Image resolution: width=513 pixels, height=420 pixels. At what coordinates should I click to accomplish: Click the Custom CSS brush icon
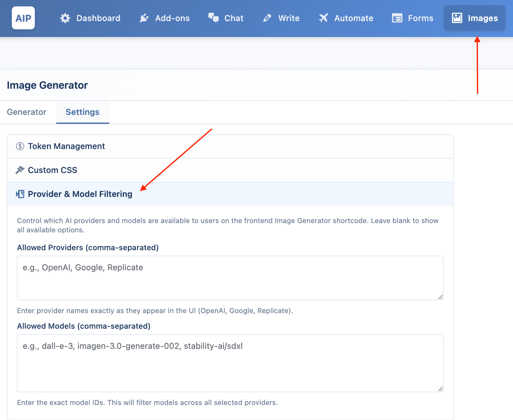click(20, 170)
